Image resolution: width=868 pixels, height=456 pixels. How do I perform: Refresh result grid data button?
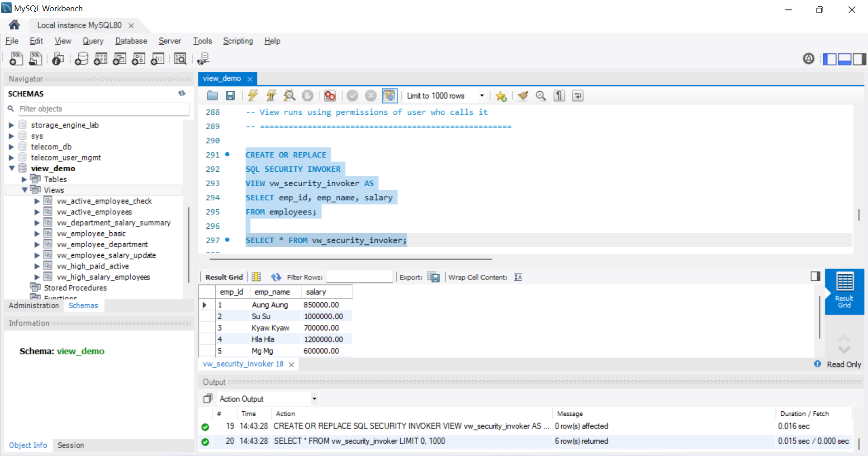point(276,277)
